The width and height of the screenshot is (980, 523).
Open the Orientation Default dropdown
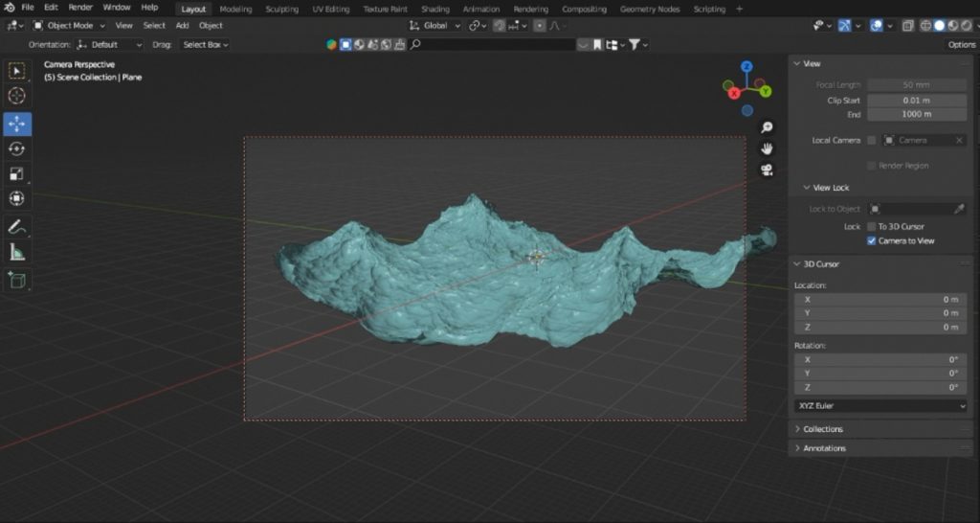109,44
